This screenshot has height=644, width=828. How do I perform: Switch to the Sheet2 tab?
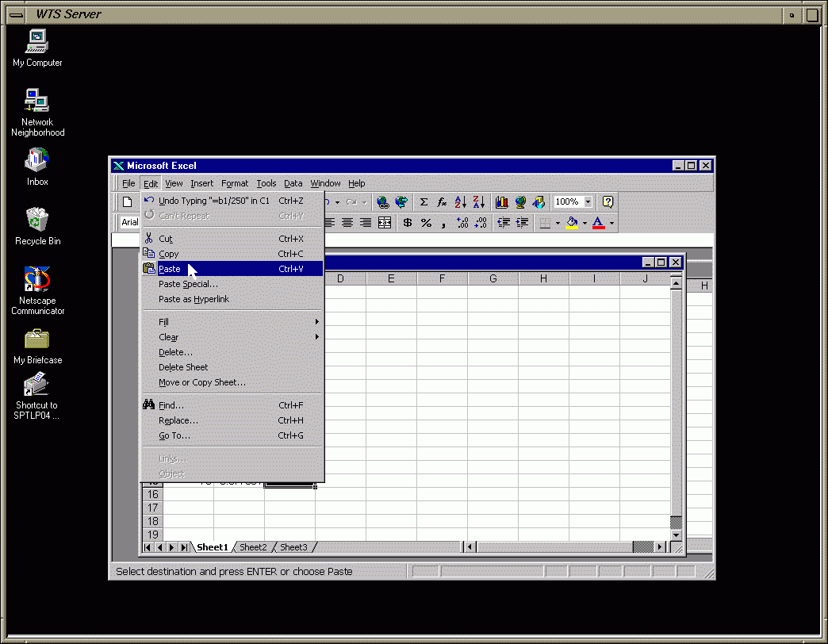point(254,547)
